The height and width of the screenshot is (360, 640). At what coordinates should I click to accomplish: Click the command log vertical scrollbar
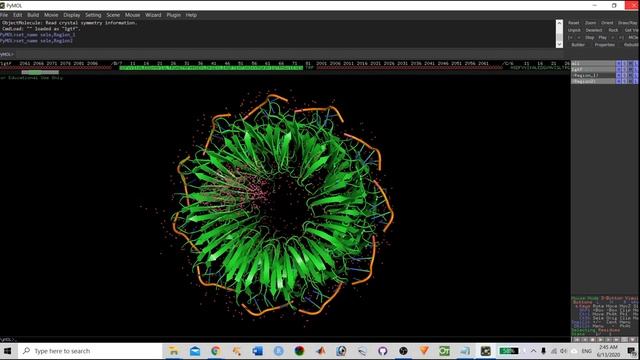coord(559,33)
